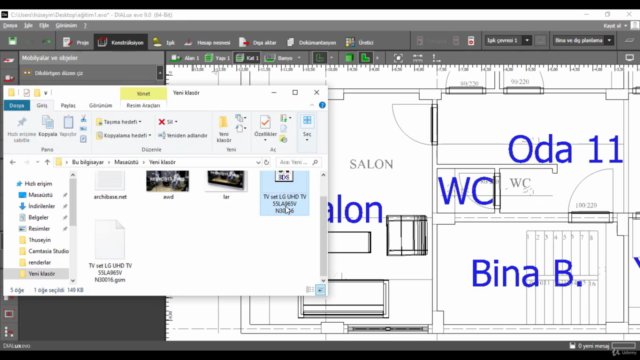Click the scissors cut icon
The height and width of the screenshot is (360, 640).
(x=83, y=119)
